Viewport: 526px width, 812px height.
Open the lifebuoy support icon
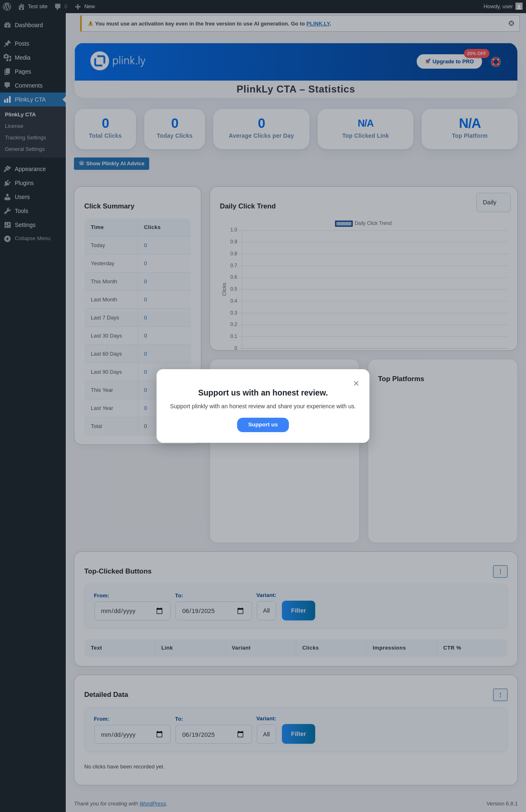pyautogui.click(x=496, y=62)
